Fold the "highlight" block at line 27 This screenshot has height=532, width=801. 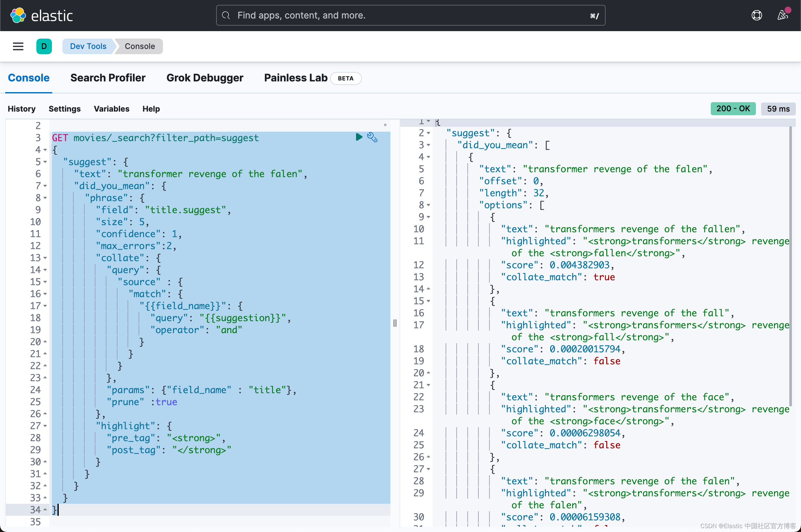coord(45,426)
